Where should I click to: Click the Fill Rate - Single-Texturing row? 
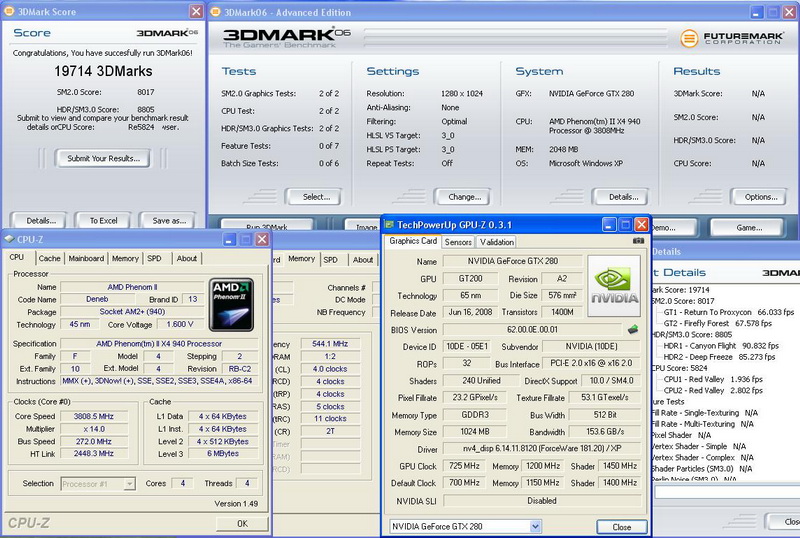click(x=705, y=413)
